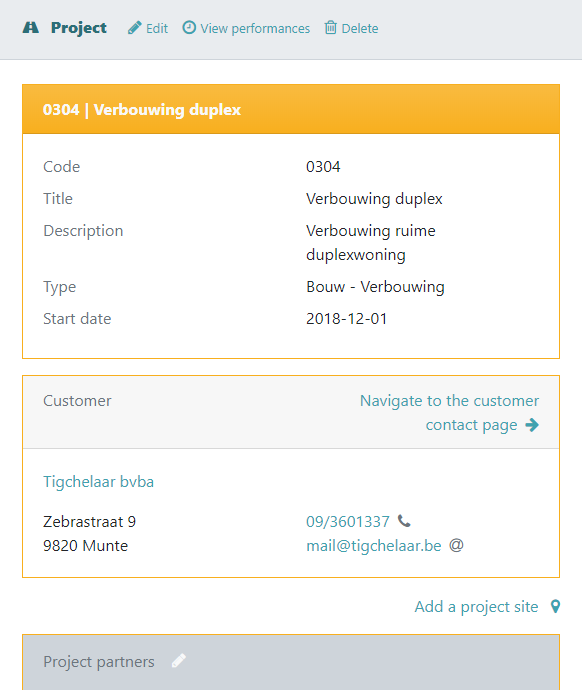
Task: Click the @ icon beside email address
Action: point(456,545)
